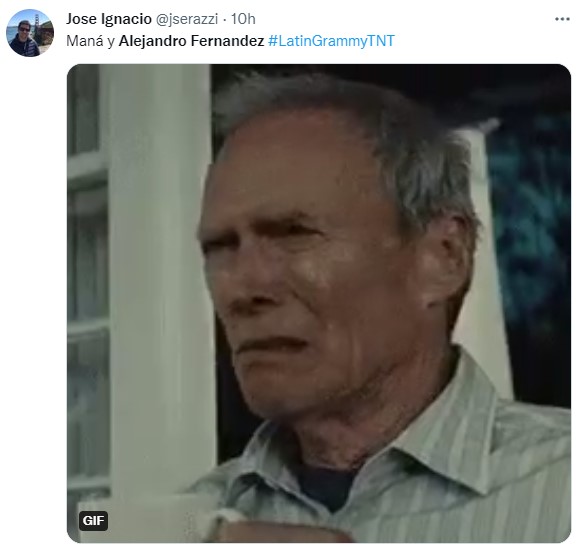Click the word Maná in the tweet
Image resolution: width=588 pixels, height=550 pixels.
point(85,41)
